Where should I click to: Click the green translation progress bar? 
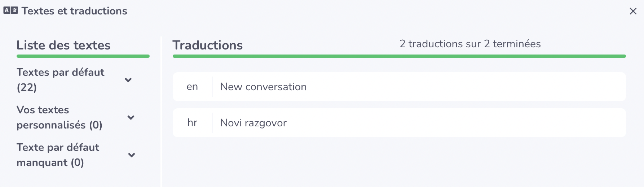pyautogui.click(x=399, y=56)
